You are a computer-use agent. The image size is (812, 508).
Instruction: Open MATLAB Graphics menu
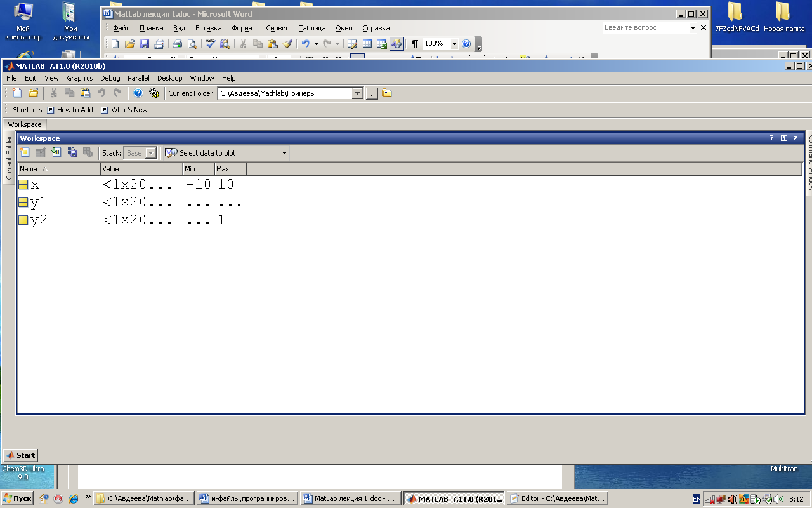point(80,78)
